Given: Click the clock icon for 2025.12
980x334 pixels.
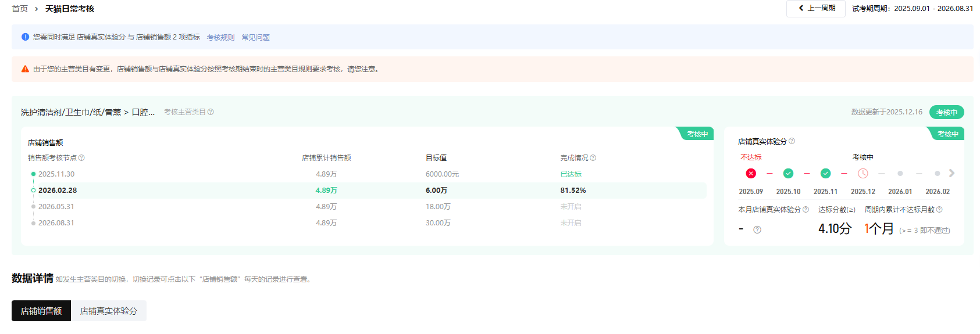Looking at the screenshot, I should 863,174.
